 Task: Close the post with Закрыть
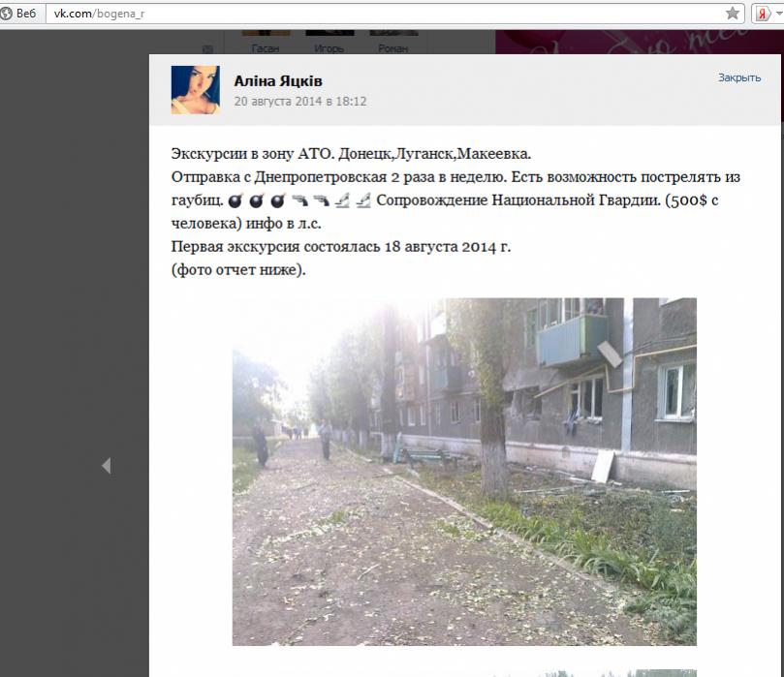pyautogui.click(x=739, y=77)
